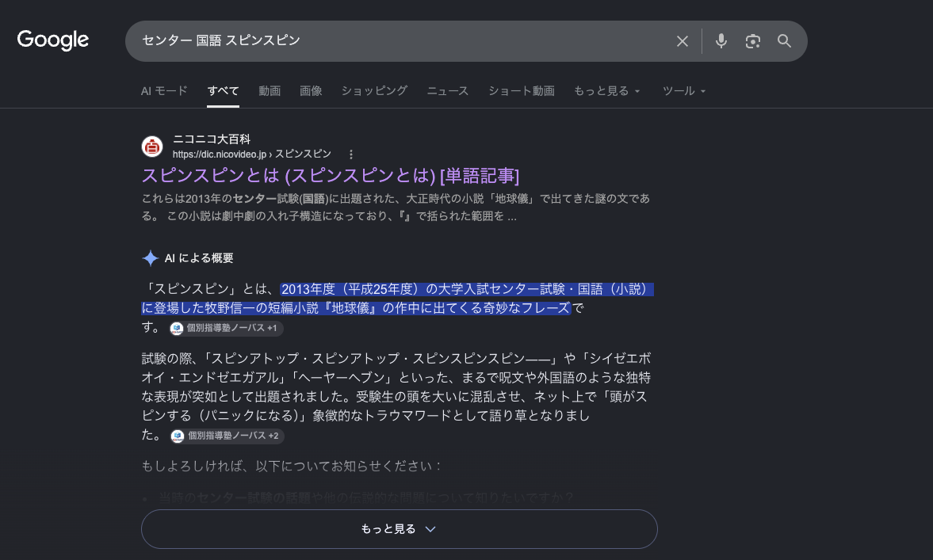Screen dimensions: 933x560
Task: Switch to the AI モード tab
Action: [164, 91]
